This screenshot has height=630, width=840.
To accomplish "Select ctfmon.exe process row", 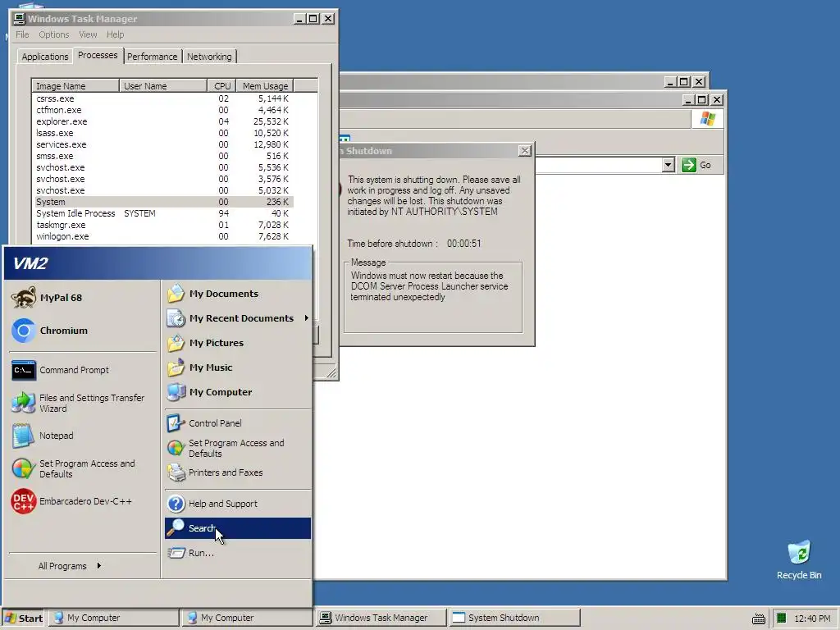I will (163, 110).
